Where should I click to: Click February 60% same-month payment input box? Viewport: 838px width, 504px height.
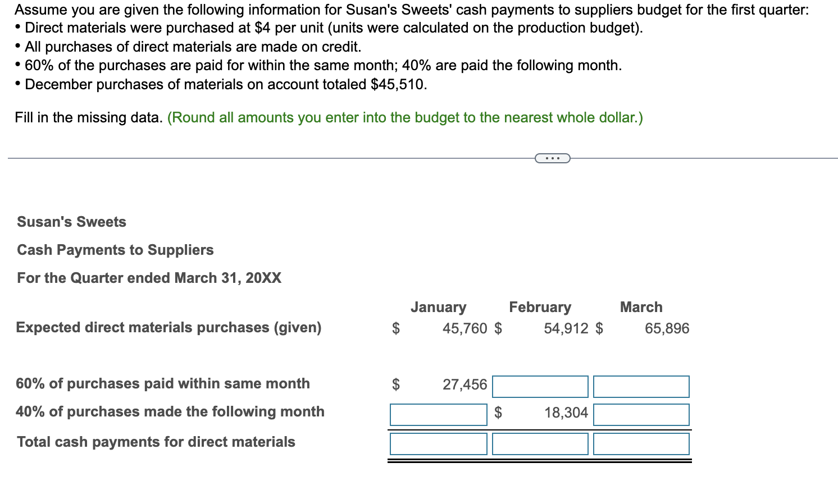coord(540,387)
